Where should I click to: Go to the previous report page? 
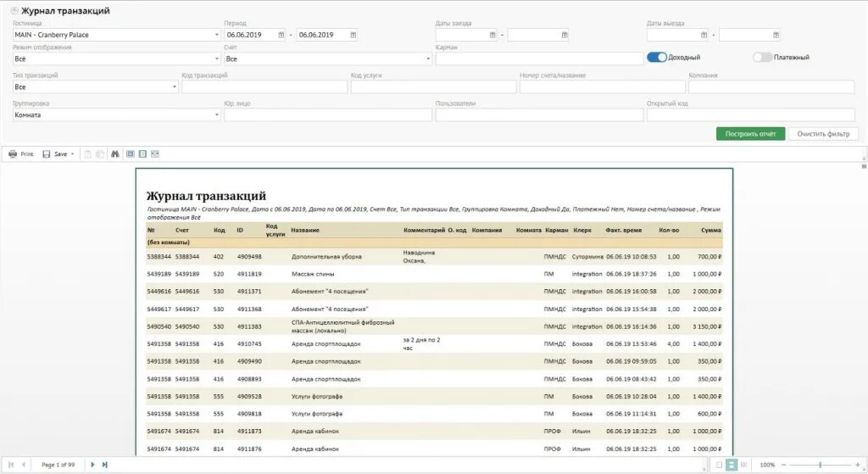[23, 465]
